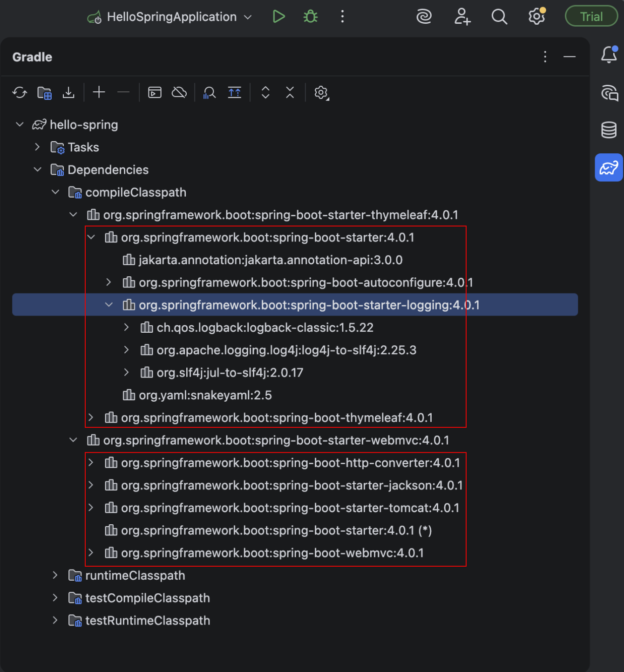The image size is (624, 672).
Task: Open AI Chat tool window icon
Action: [x=609, y=92]
